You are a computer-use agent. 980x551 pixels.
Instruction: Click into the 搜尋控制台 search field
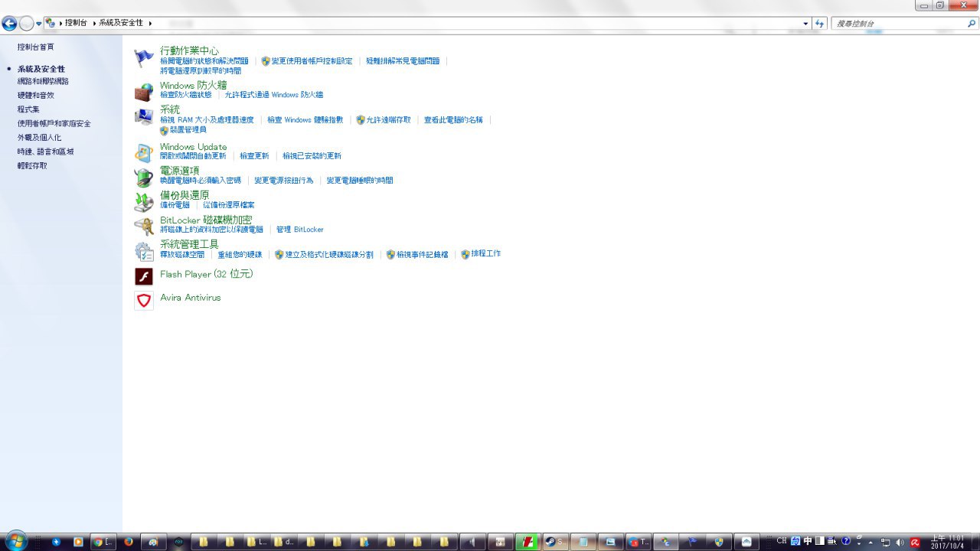coord(898,24)
